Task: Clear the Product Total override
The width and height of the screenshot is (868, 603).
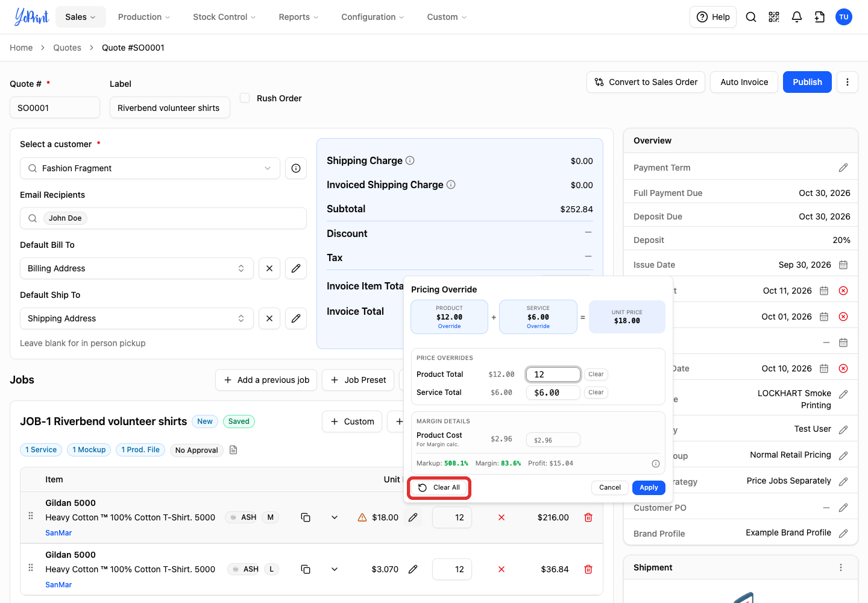Action: pyautogui.click(x=596, y=374)
